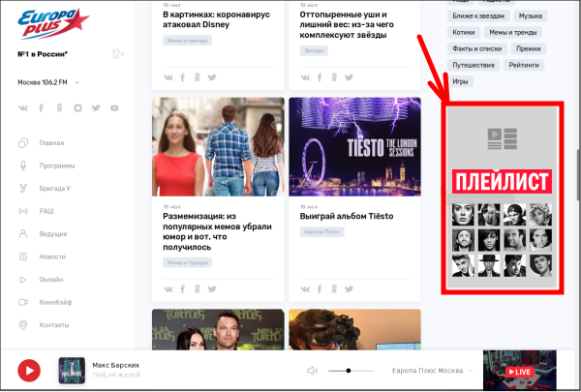This screenshot has height=392, width=581.
Task: Select the Факты и списки tag
Action: pos(476,48)
